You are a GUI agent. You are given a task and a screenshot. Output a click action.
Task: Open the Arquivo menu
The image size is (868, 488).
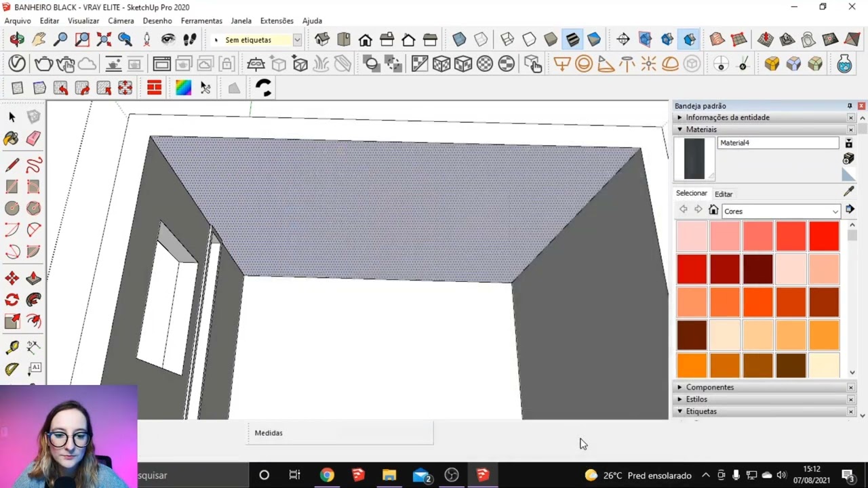point(18,21)
